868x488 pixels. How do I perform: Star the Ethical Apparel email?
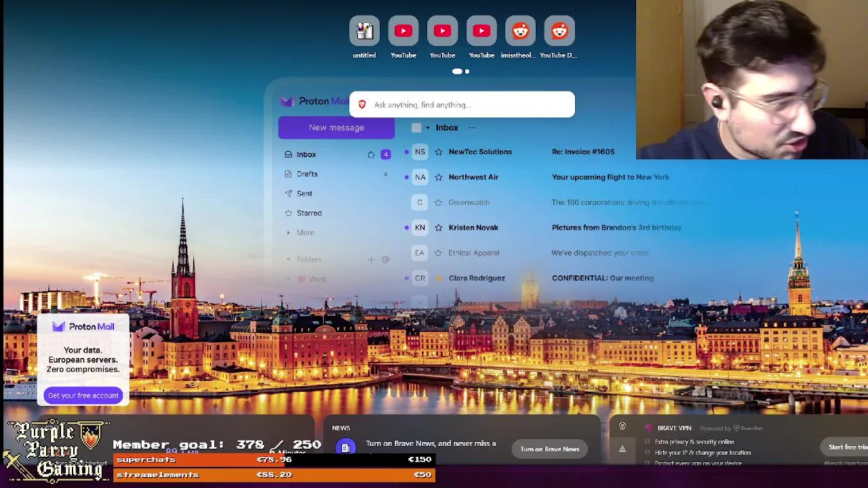[x=438, y=253]
